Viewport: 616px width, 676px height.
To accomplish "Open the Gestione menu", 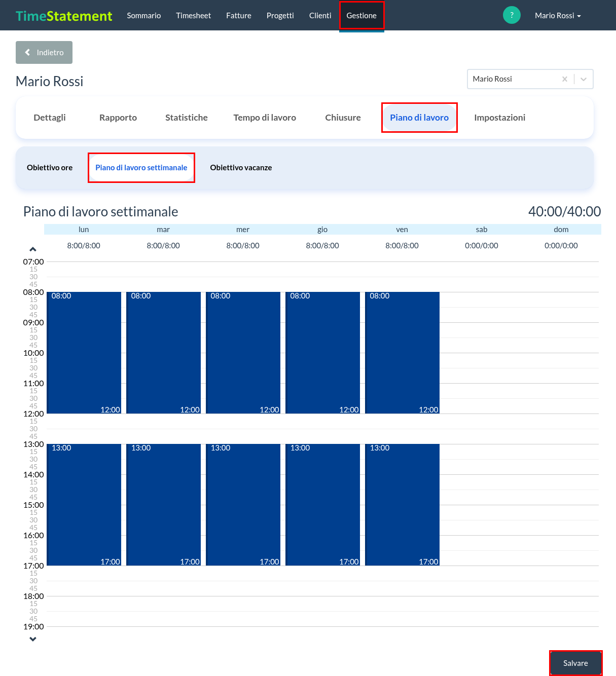I will click(x=361, y=16).
